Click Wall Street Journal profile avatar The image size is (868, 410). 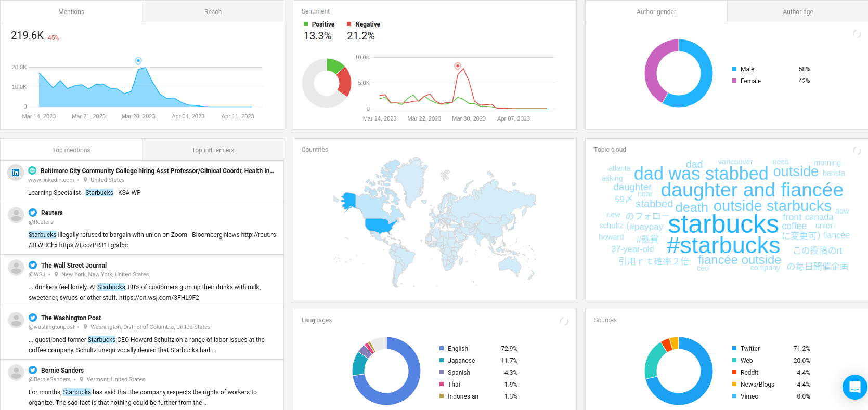[16, 267]
